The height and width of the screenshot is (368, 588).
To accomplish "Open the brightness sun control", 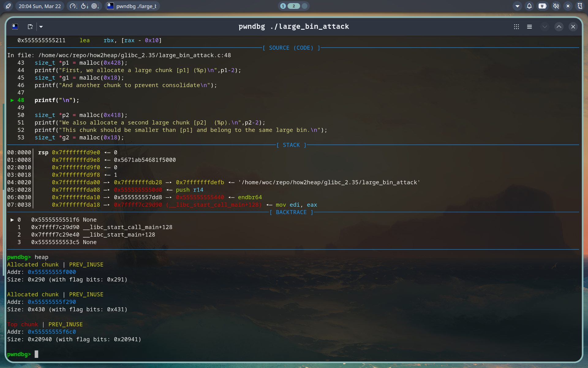I will click(x=568, y=6).
